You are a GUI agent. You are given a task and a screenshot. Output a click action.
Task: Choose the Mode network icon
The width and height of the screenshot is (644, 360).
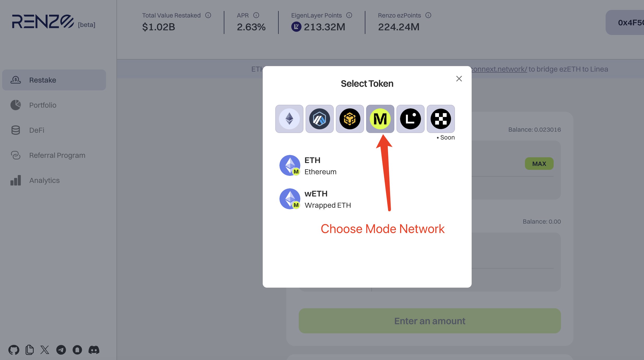(x=380, y=119)
